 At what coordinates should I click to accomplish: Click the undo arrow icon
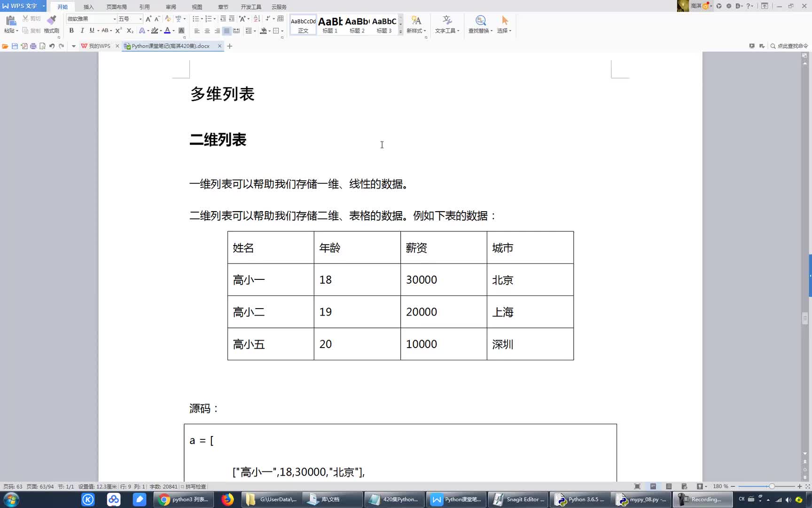(x=52, y=46)
